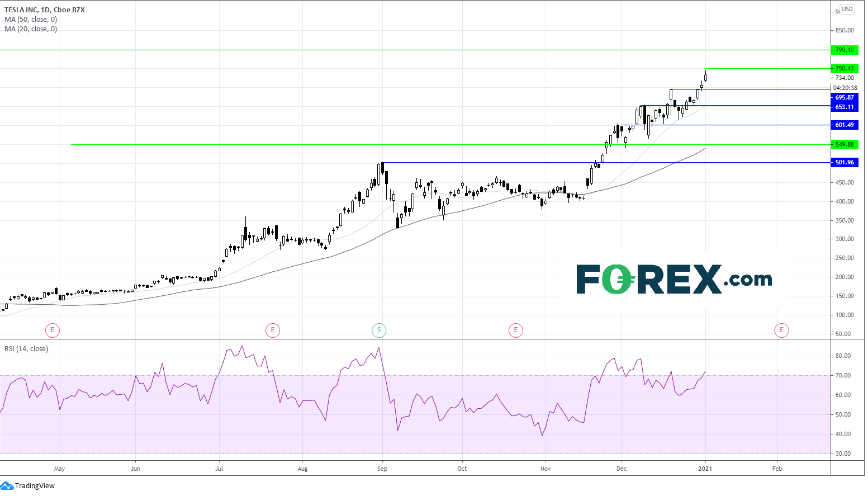Click the 04:20:38 bar countdown
The width and height of the screenshot is (868, 496).
(x=845, y=88)
